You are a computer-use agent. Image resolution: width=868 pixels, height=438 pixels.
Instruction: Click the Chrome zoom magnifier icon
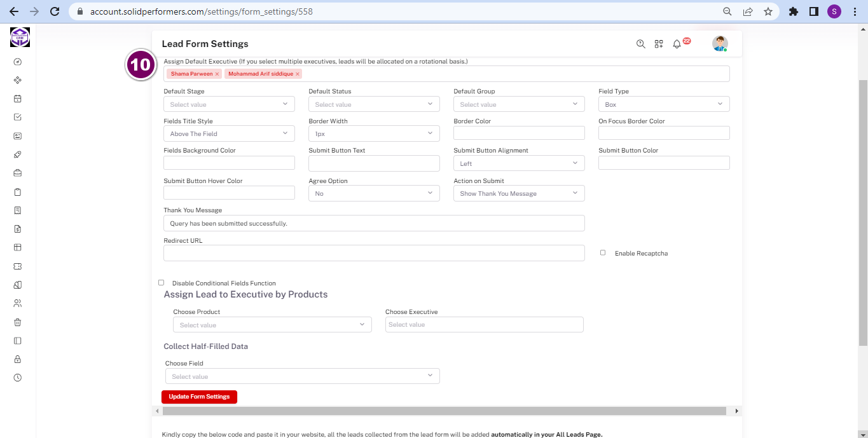tap(727, 11)
